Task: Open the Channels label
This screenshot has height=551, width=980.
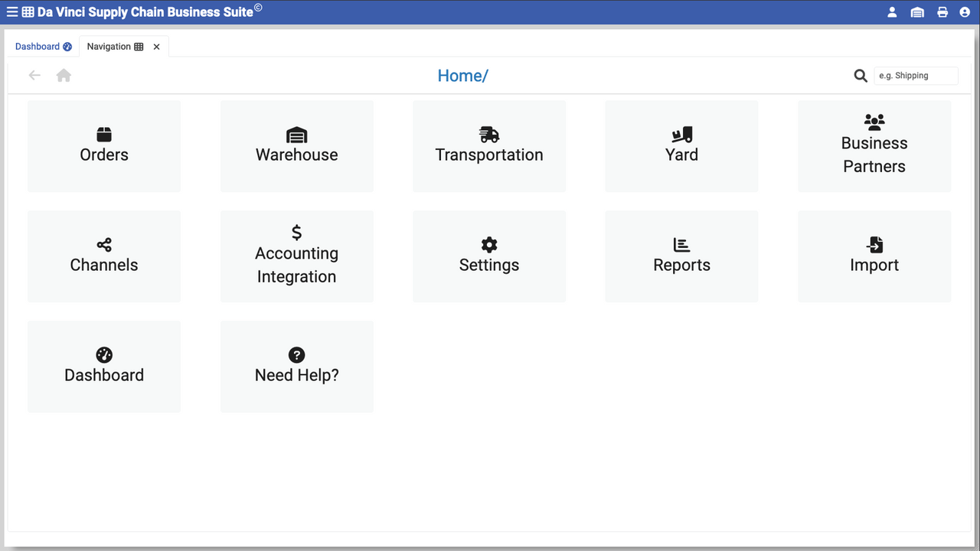Action: 104,265
